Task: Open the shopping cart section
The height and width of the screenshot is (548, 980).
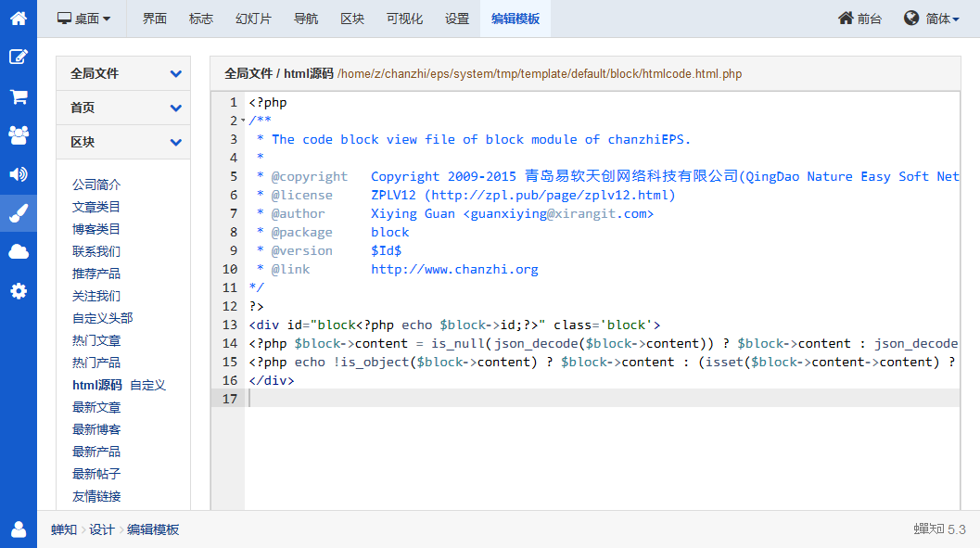Action: click(18, 96)
